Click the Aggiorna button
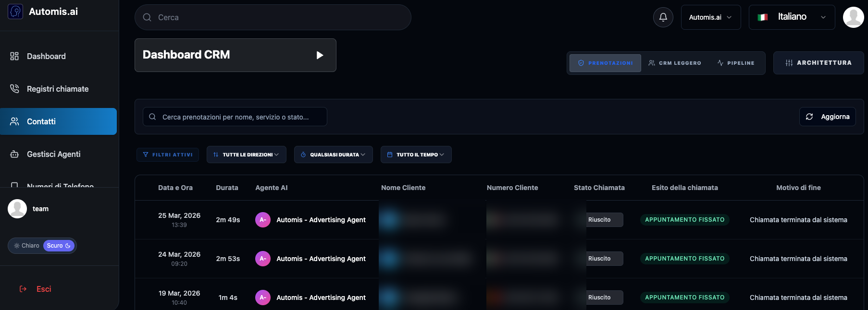Screen dimensions: 868x310 click(828, 117)
